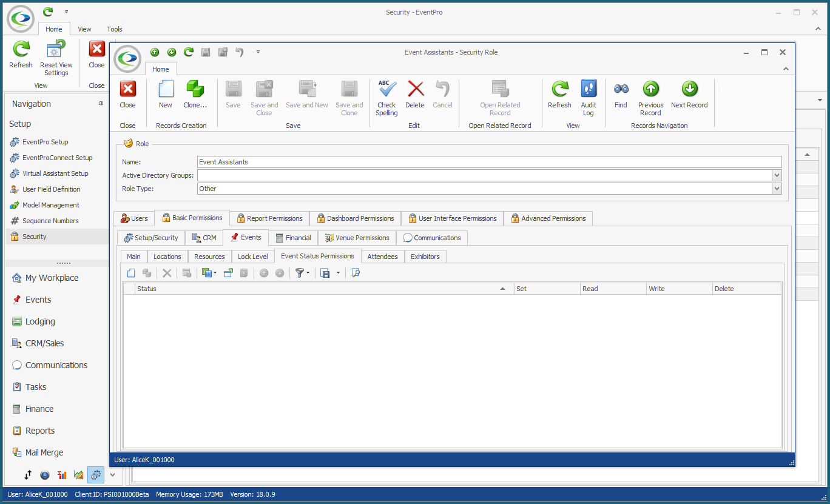The height and width of the screenshot is (504, 830).
Task: Open the filter funnel dropdown arrow
Action: [308, 273]
